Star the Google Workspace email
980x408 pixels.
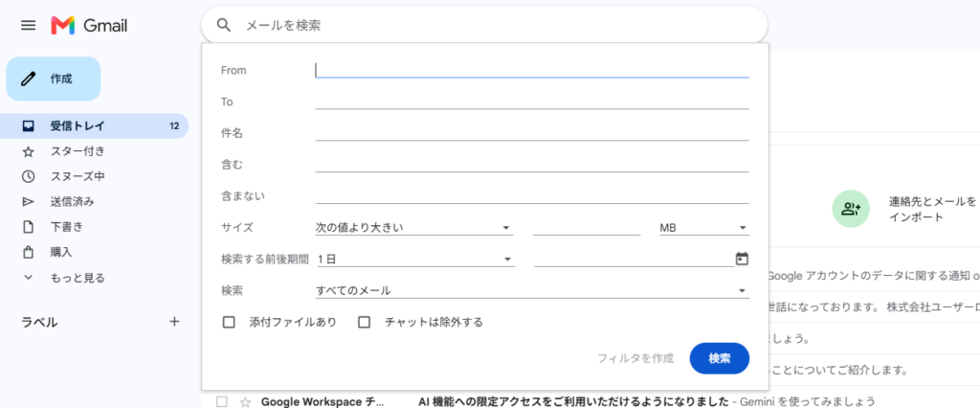coord(246,401)
